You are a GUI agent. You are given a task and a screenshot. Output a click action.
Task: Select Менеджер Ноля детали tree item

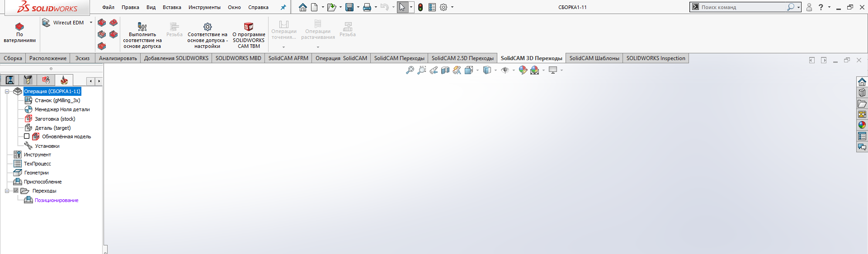[x=62, y=109]
